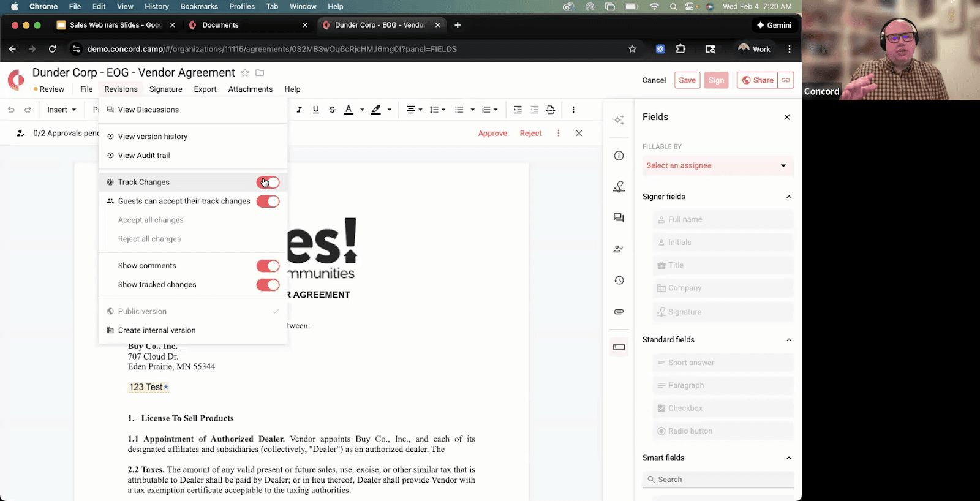Click Reject in approvals bar
The height and width of the screenshot is (501, 980).
[530, 133]
